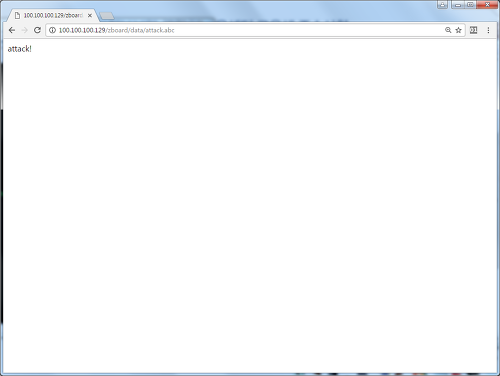Click the document favicon on the tab
This screenshot has height=376, width=500.
pyautogui.click(x=17, y=16)
